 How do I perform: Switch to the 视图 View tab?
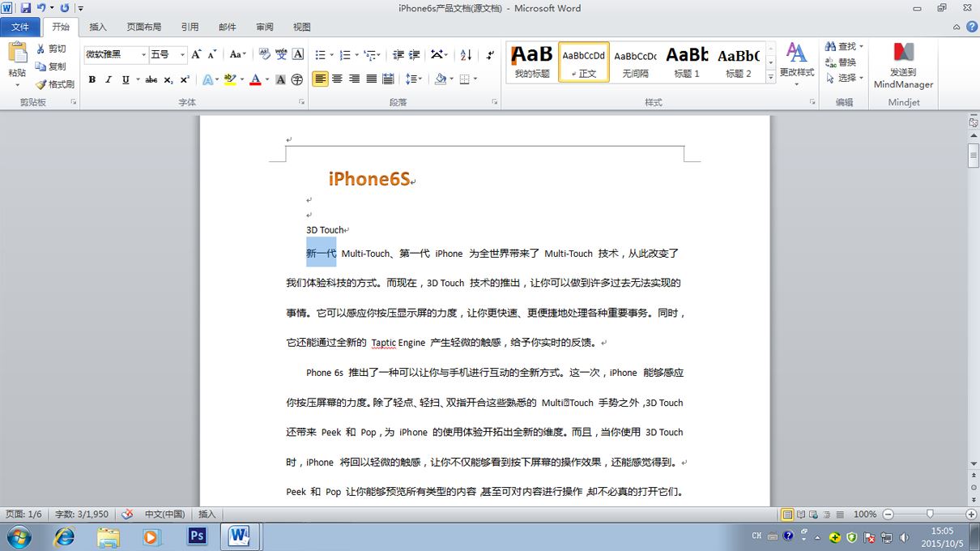coord(302,27)
